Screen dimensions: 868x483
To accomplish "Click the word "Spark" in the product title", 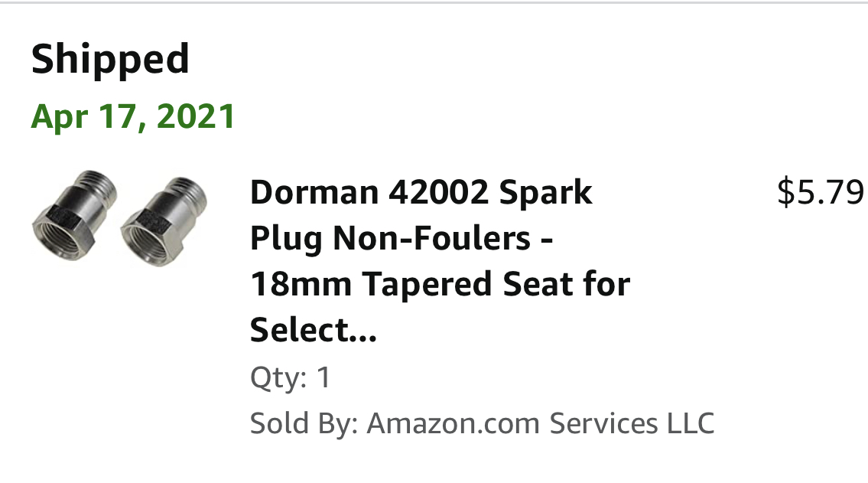I will click(546, 192).
